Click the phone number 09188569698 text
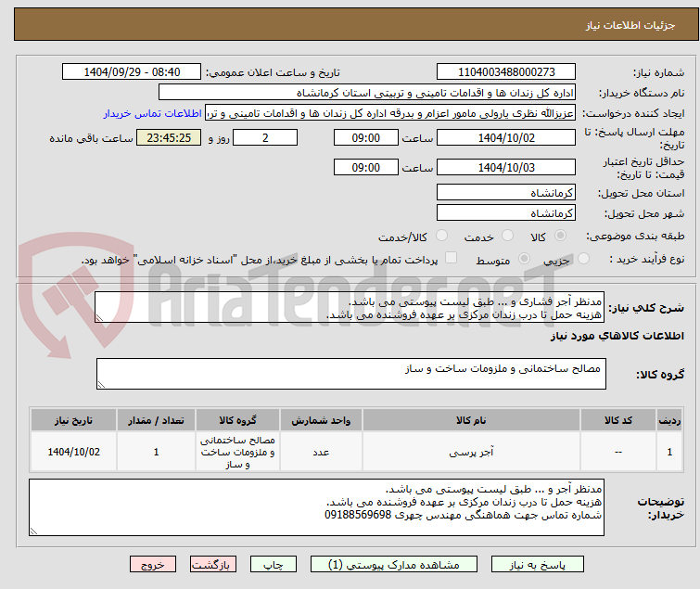This screenshot has height=589, width=700. 358,515
